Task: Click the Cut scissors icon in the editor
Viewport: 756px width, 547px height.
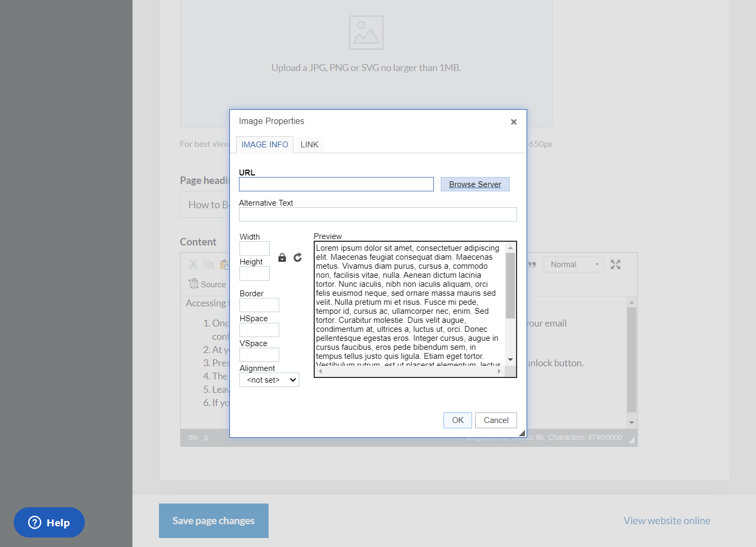Action: click(193, 264)
